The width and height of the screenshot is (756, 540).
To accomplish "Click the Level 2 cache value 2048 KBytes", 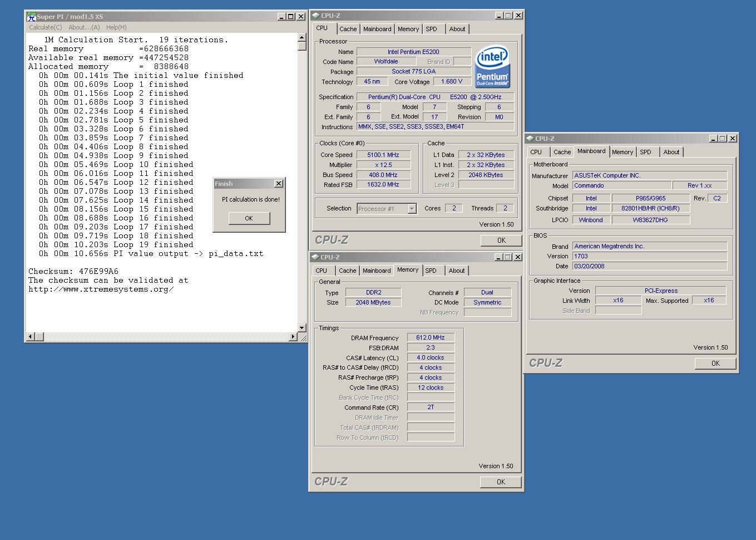I will pos(486,175).
